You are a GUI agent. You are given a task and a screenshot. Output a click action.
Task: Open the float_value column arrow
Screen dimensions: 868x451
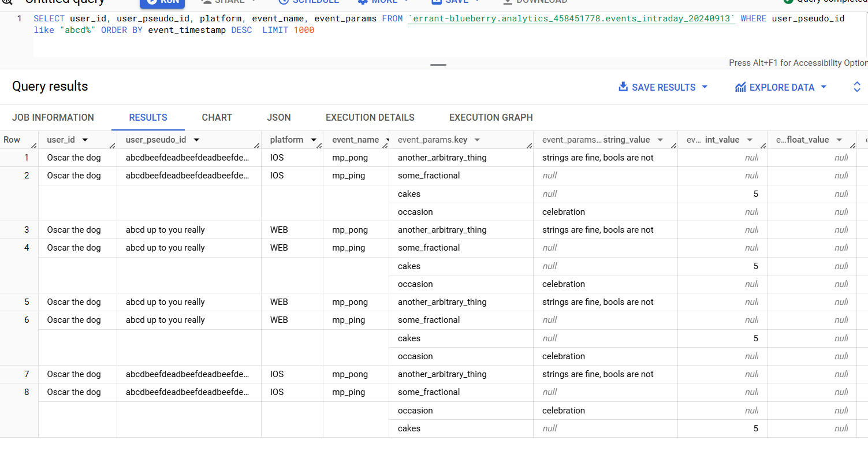pos(839,140)
